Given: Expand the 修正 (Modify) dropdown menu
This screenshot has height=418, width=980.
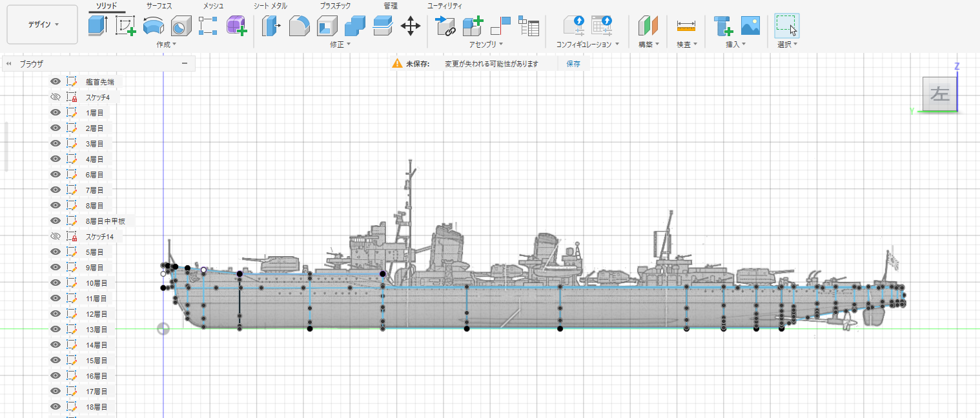Looking at the screenshot, I should [340, 45].
